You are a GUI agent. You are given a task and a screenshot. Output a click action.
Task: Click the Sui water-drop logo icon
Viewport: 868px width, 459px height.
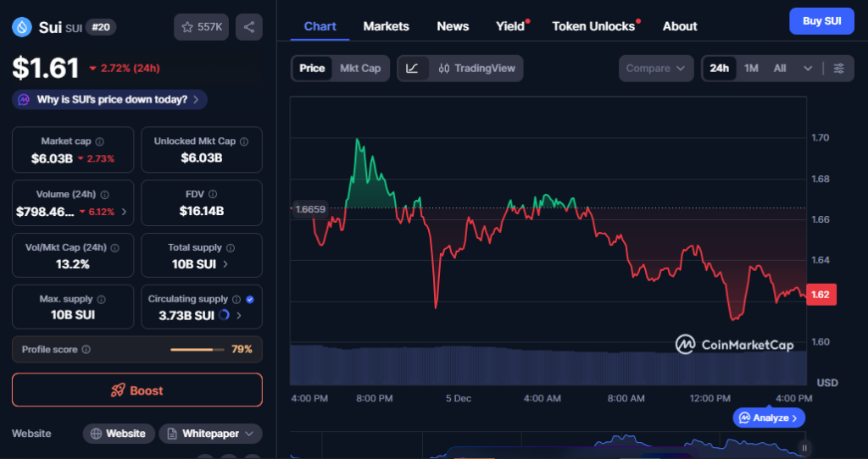click(22, 27)
